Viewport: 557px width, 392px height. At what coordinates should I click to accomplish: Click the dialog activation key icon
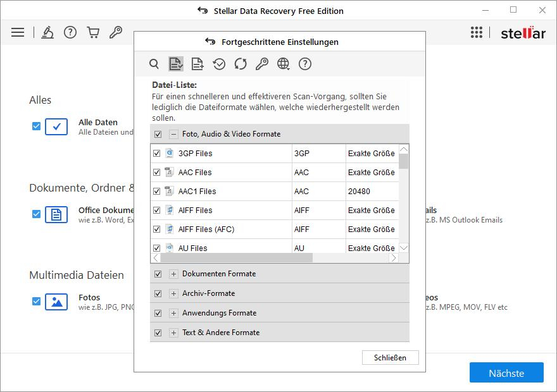click(x=262, y=64)
